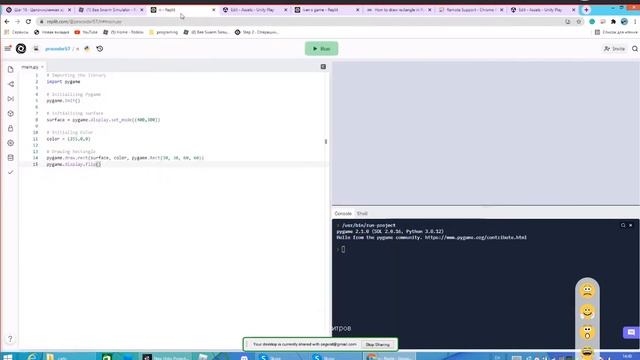This screenshot has height=360, width=640.
Task: Toggle the editor layout icon
Action: click(x=323, y=67)
